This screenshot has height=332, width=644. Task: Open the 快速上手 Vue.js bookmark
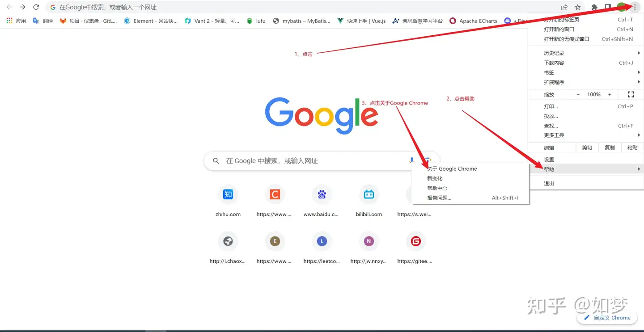[361, 21]
